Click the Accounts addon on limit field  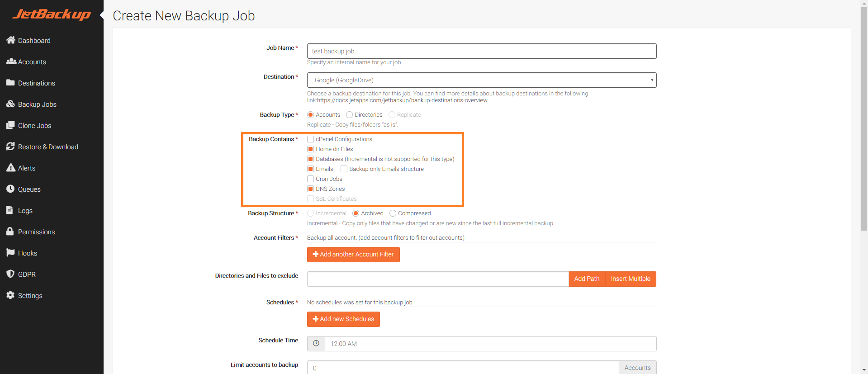click(x=637, y=368)
